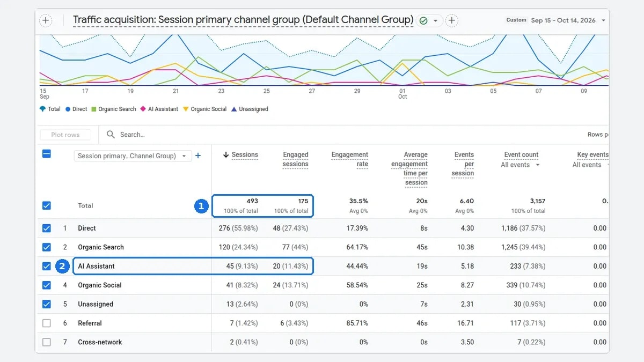Click the Direct legend marker

click(x=68, y=109)
